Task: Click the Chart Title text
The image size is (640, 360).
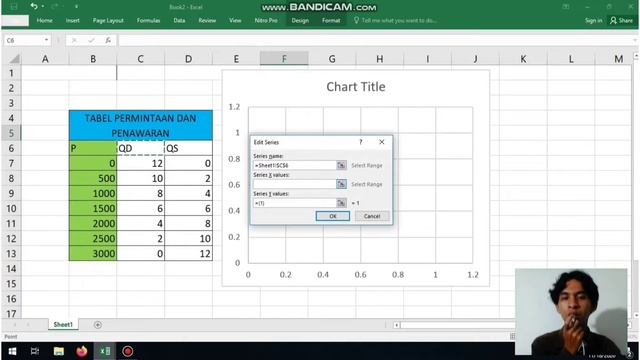Action: point(356,87)
